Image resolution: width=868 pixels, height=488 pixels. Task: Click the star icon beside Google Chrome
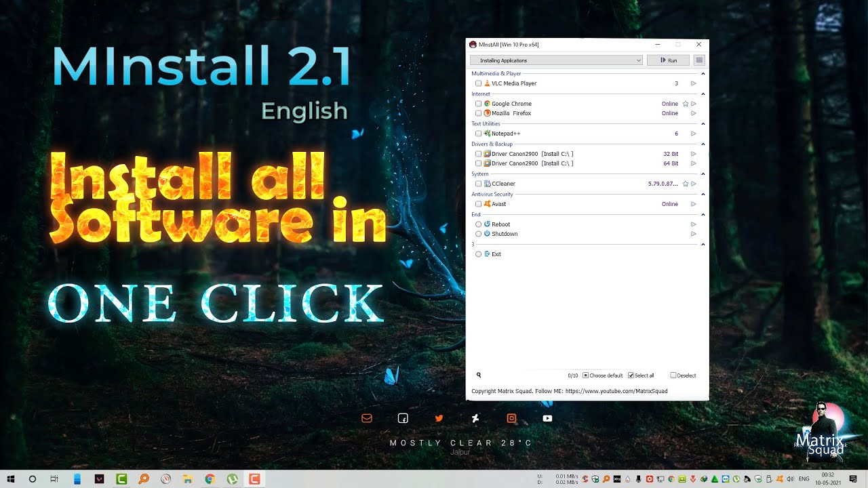[686, 104]
